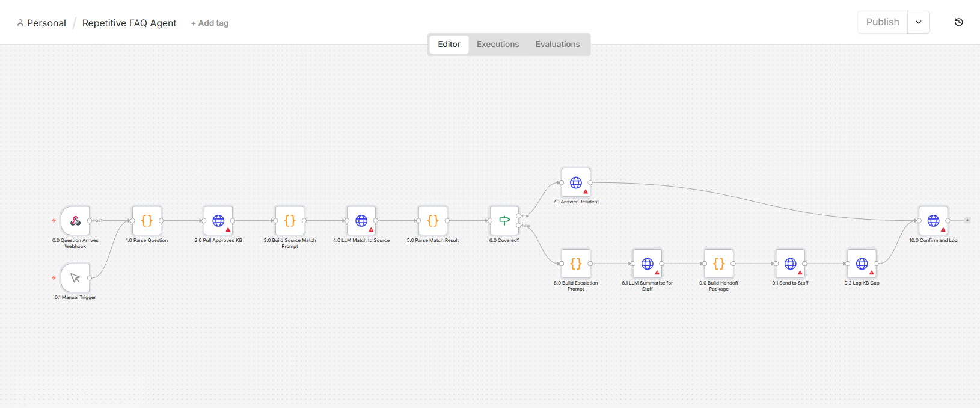The height and width of the screenshot is (408, 980).
Task: Click the true output connector of Covered?
Action: coord(519,216)
